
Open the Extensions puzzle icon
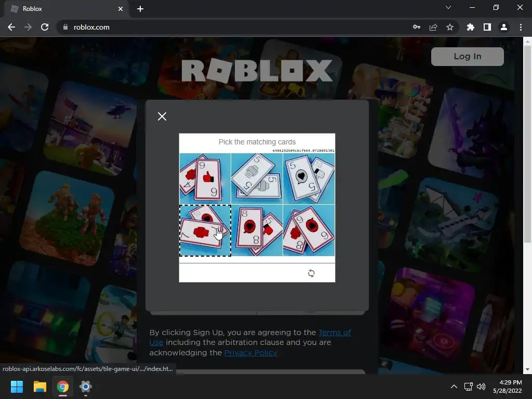pyautogui.click(x=470, y=27)
